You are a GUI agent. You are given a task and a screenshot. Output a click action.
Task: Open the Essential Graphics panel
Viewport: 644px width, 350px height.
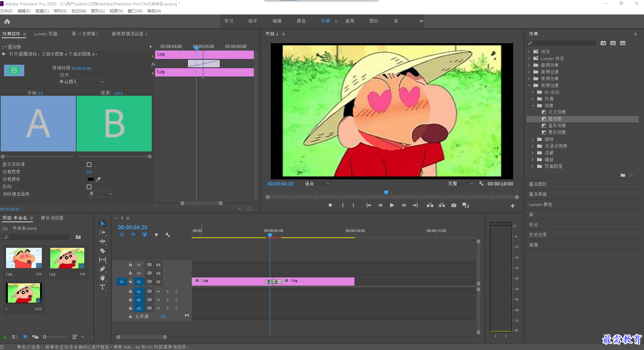tap(538, 184)
